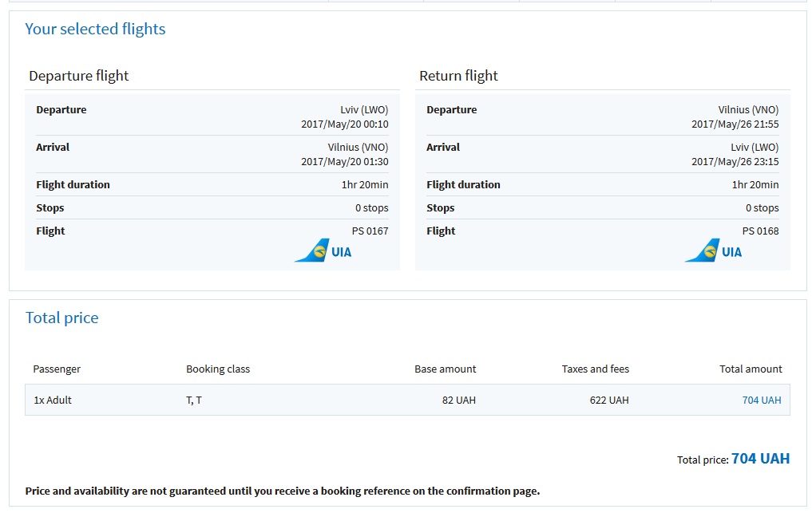Click the bold 704 UAH total price

760,459
